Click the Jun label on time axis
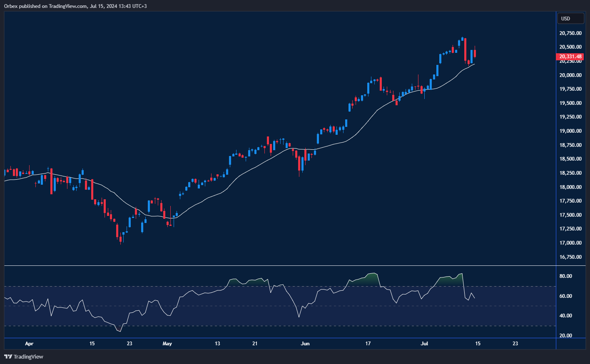590x364 pixels. pyautogui.click(x=305, y=344)
